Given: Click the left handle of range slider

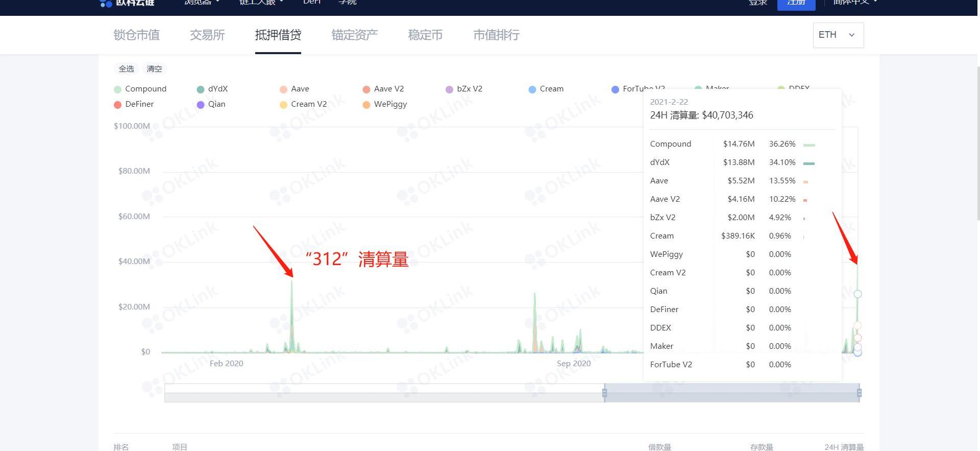Looking at the screenshot, I should 604,393.
